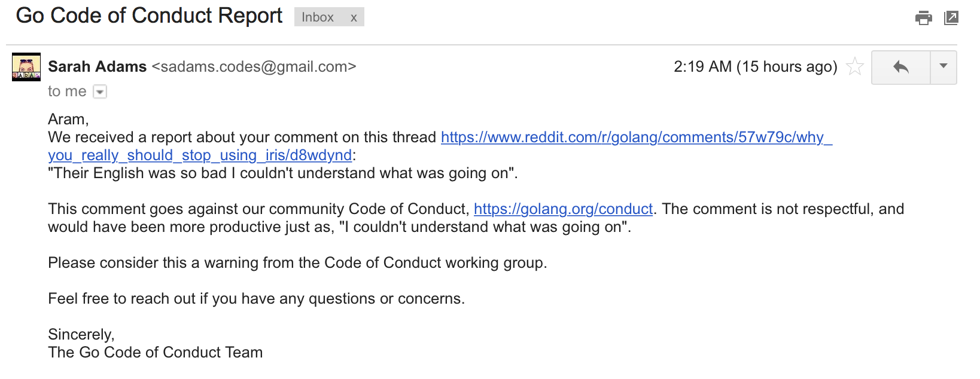Click the "Go Code of Conduct Report" subject
The height and width of the screenshot is (379, 980).
[x=149, y=16]
